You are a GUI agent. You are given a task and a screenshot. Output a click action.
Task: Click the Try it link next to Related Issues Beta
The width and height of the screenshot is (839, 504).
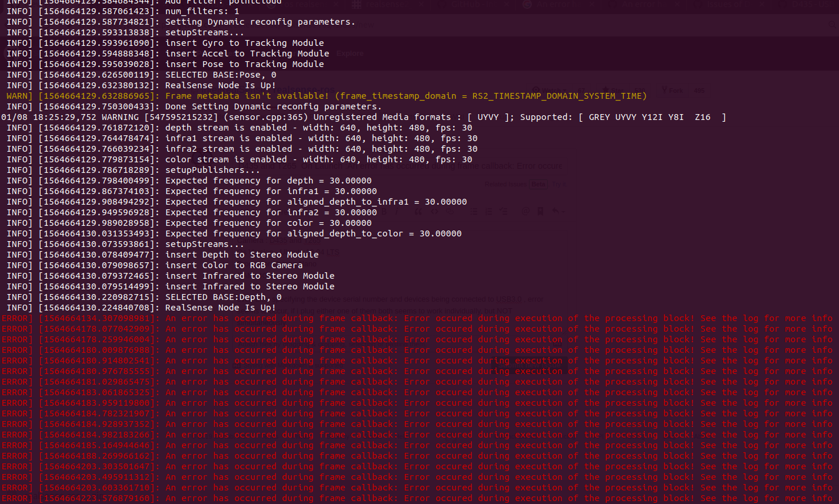(559, 184)
